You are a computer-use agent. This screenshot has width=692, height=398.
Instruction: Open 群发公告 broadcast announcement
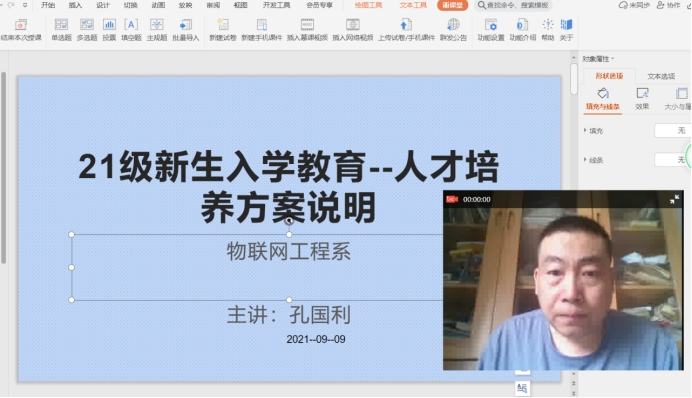(x=453, y=30)
